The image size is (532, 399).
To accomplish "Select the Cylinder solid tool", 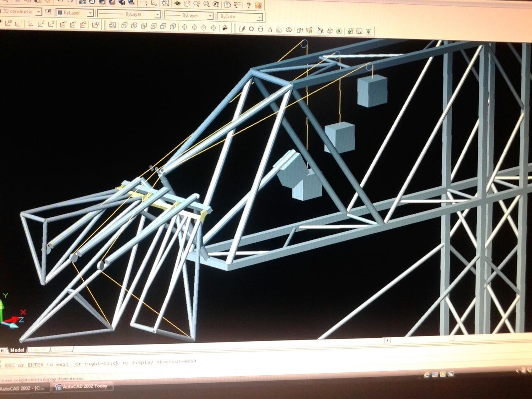I will (x=261, y=29).
